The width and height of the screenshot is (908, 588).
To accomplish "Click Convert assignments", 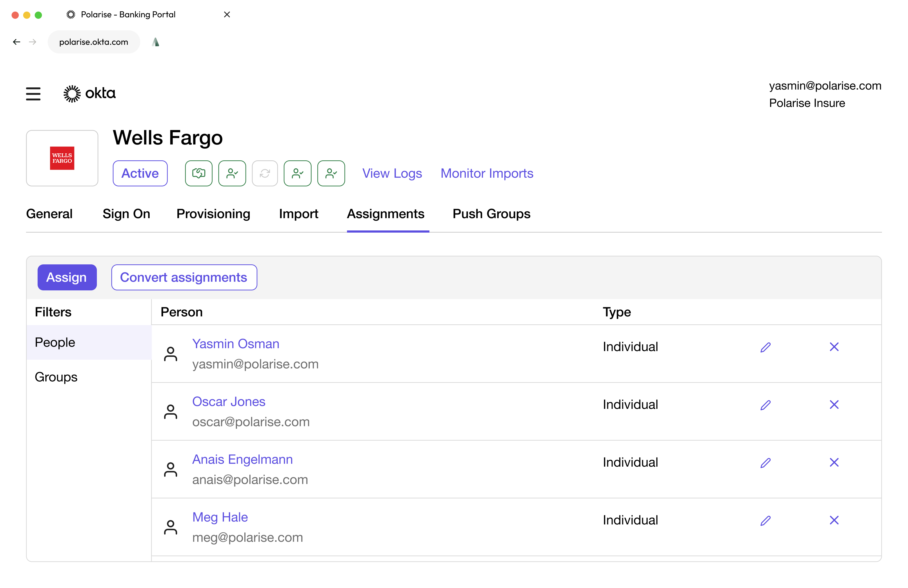I will point(184,277).
